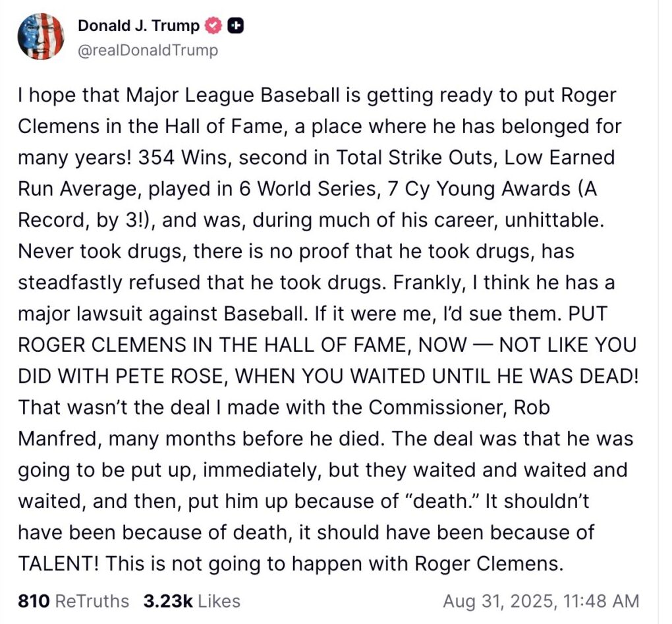Click the Aug 31, 2025 timestamp
672x624 pixels.
pos(540,601)
